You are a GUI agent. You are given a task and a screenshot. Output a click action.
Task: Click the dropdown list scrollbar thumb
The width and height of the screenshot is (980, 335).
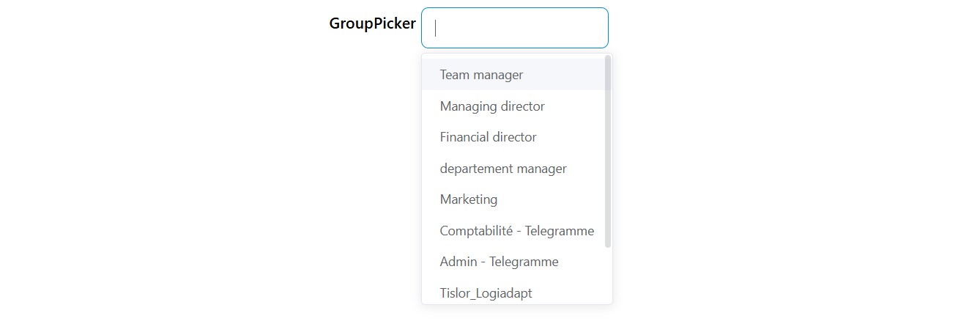tap(608, 152)
